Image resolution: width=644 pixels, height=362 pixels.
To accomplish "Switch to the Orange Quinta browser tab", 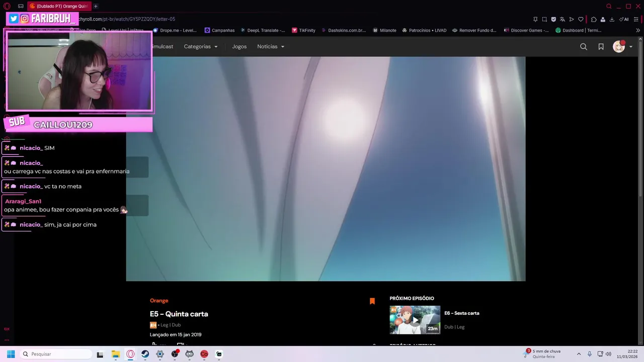I will (x=59, y=6).
